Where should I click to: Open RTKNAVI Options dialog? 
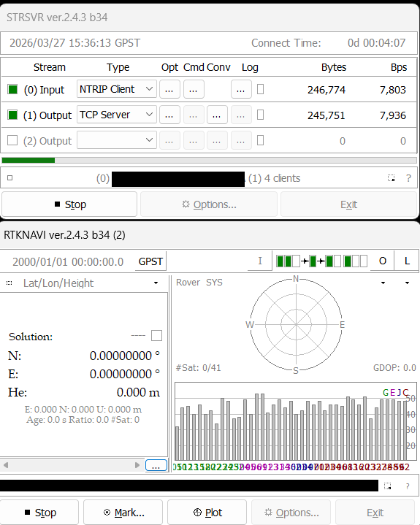[291, 513]
